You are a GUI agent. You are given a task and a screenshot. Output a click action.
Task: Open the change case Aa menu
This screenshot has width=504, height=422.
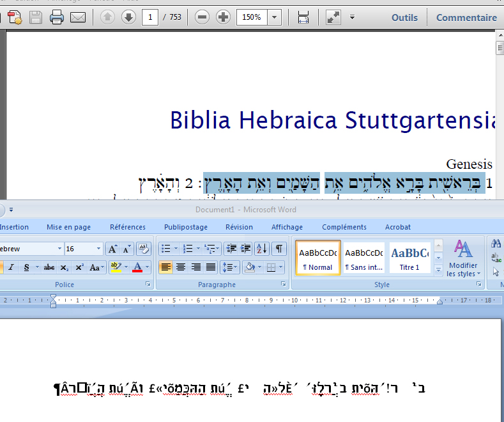coord(96,267)
